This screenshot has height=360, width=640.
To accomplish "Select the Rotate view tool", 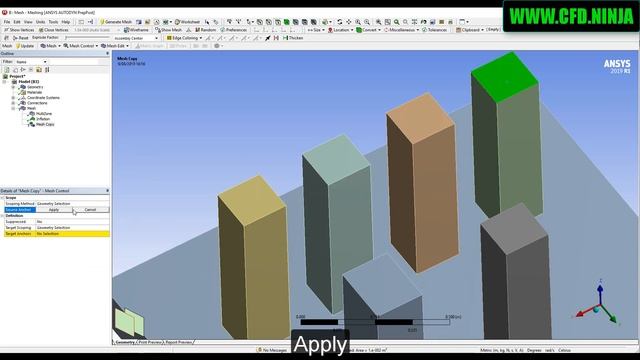I will point(340,22).
